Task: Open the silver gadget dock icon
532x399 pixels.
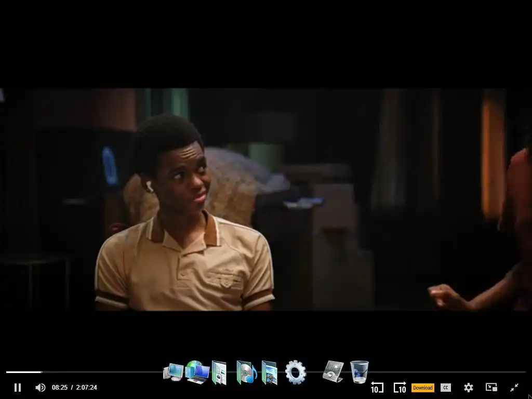Action: coord(333,371)
